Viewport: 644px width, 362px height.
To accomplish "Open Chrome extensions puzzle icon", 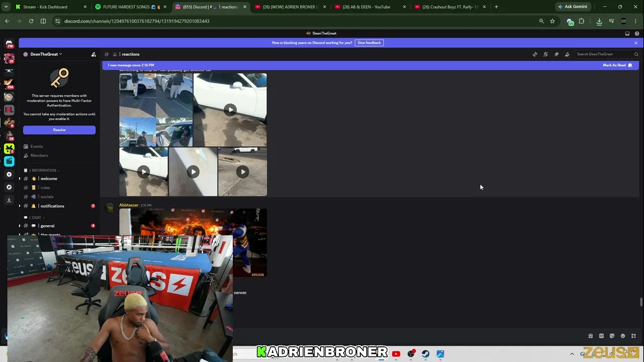I will (582, 21).
